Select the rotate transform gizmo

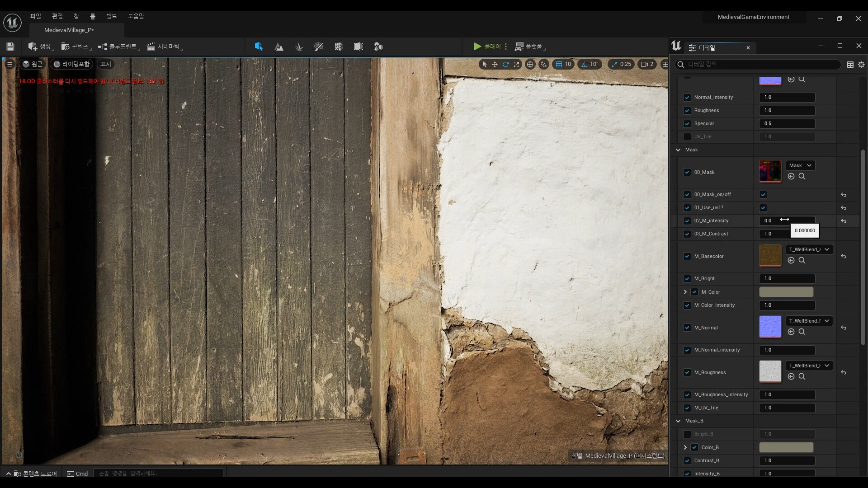(505, 64)
